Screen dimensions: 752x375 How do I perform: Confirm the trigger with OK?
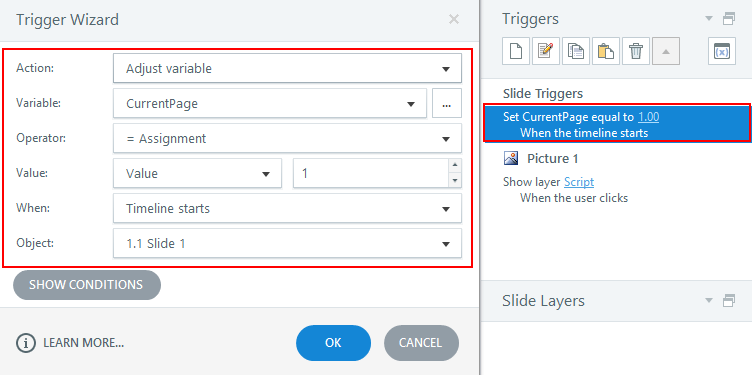333,343
